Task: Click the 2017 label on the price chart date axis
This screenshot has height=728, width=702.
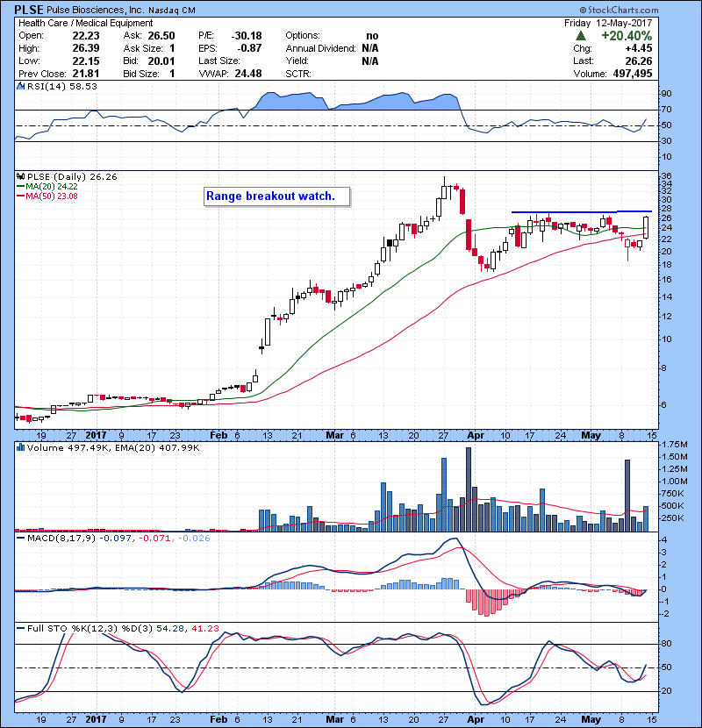Action: tap(96, 435)
